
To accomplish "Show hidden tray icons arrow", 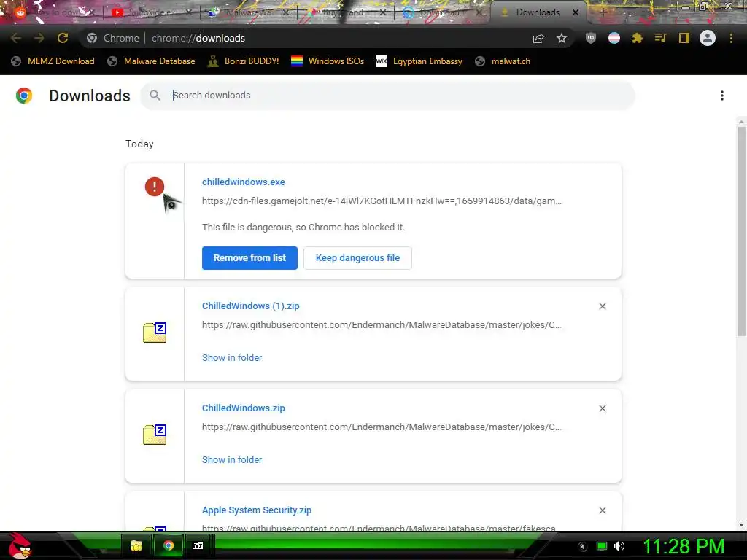I will 582,547.
